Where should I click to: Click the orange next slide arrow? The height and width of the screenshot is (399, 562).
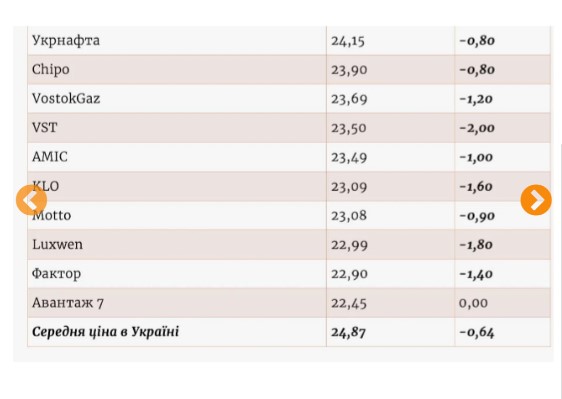[536, 200]
